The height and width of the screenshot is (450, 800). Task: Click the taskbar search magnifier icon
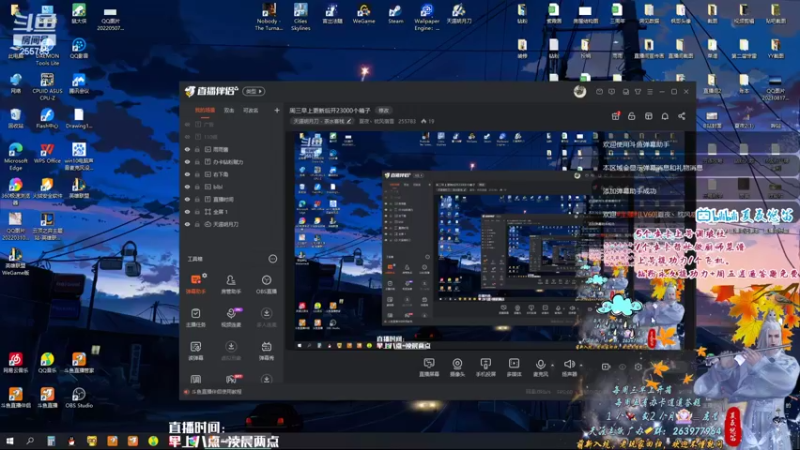(x=30, y=441)
